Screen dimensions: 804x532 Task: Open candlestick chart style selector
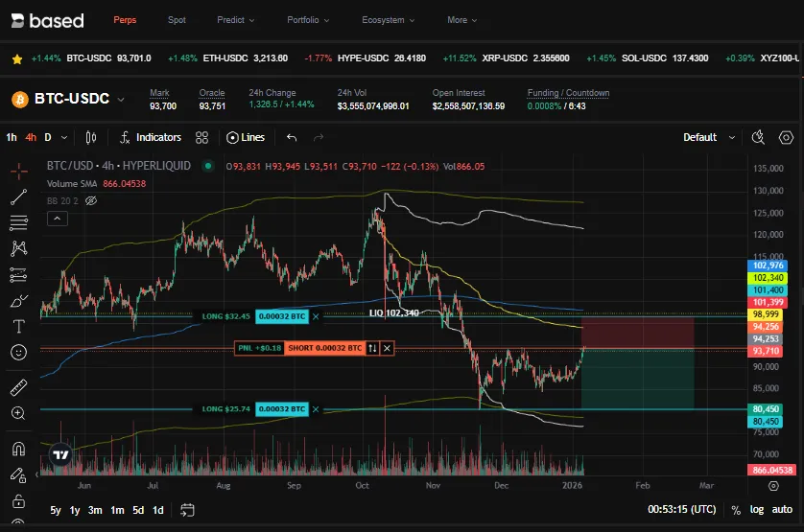(x=91, y=137)
